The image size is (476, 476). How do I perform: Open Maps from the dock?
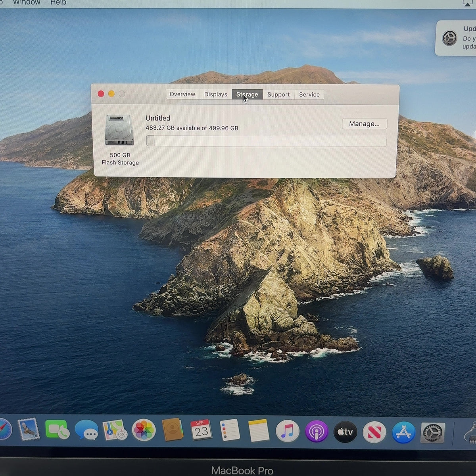pos(115,430)
